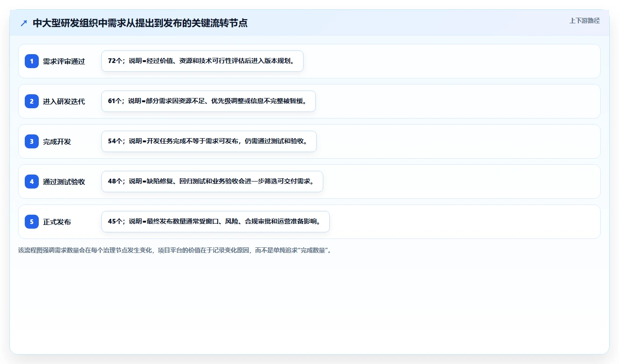Click the step 5 number badge
The image size is (619, 364).
(32, 222)
